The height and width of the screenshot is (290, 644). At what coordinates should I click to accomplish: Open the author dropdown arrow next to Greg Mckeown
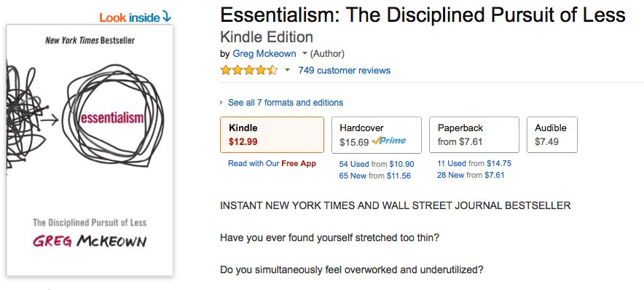305,54
